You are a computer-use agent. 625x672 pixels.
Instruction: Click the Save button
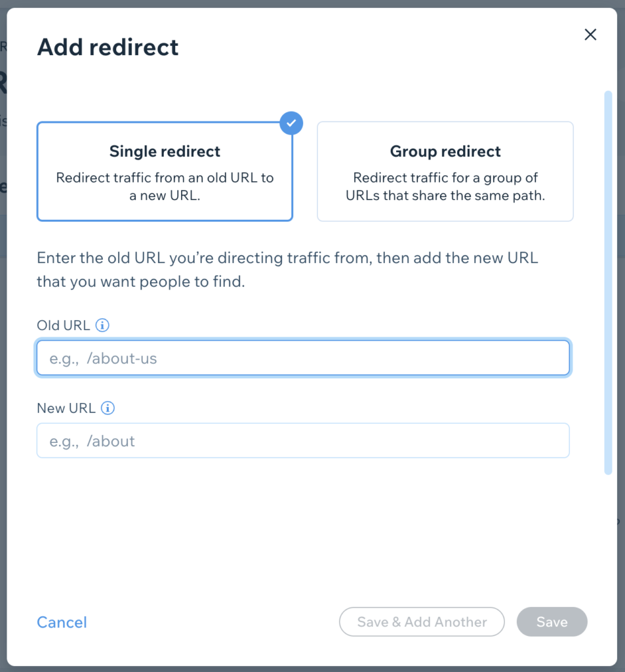point(552,622)
